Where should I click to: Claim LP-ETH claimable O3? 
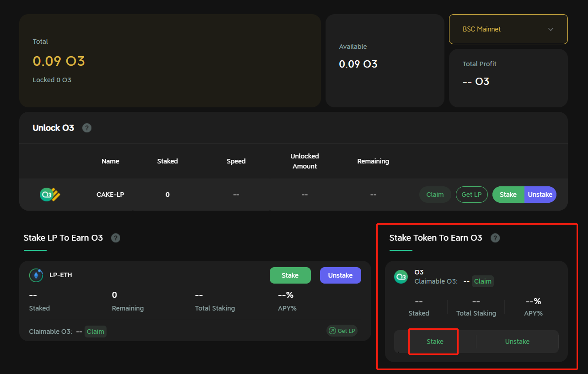[x=96, y=332]
